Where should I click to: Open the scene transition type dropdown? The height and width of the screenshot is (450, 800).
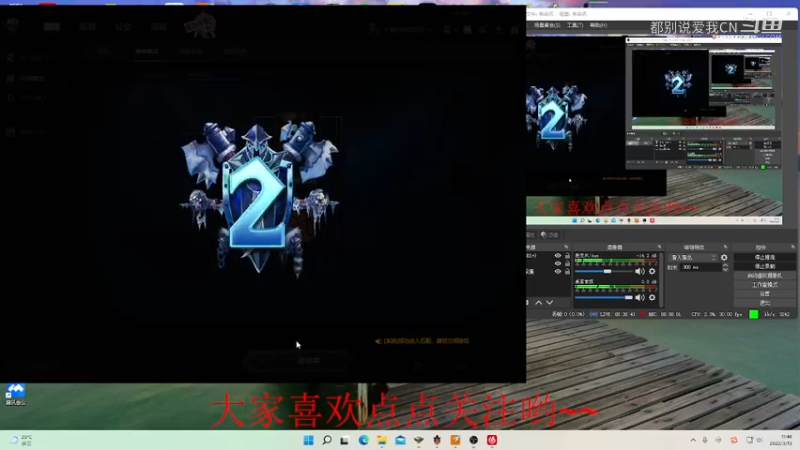pyautogui.click(x=693, y=258)
